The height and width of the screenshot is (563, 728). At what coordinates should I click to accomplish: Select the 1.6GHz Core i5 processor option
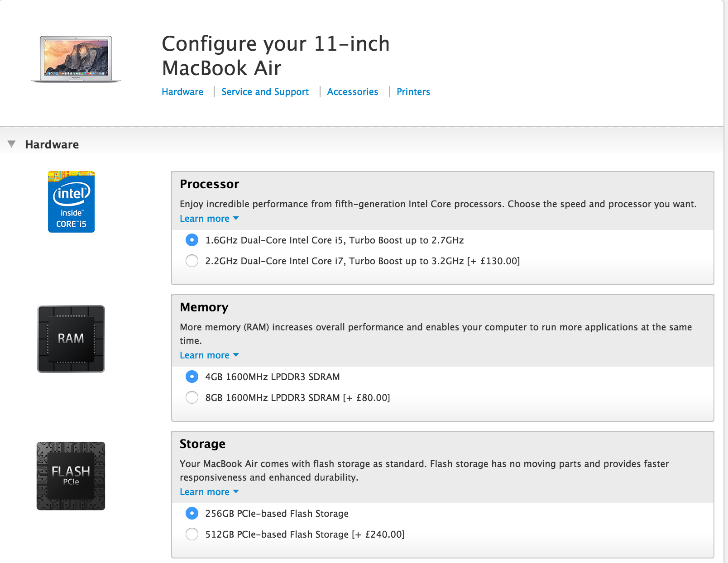tap(192, 240)
